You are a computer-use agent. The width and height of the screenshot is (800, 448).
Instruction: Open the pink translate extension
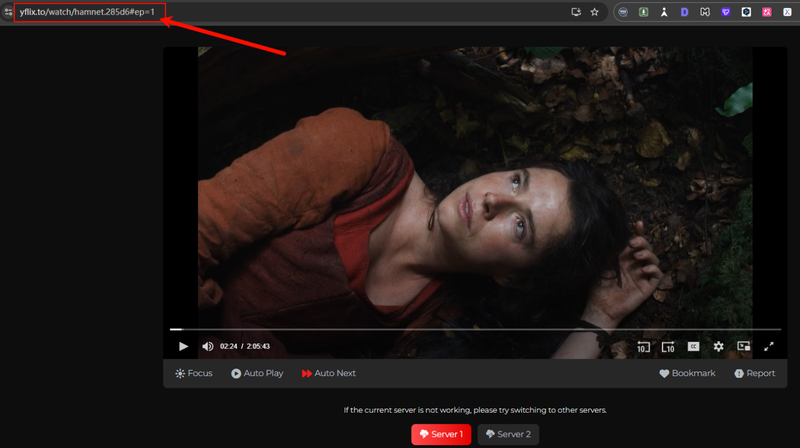(x=767, y=12)
